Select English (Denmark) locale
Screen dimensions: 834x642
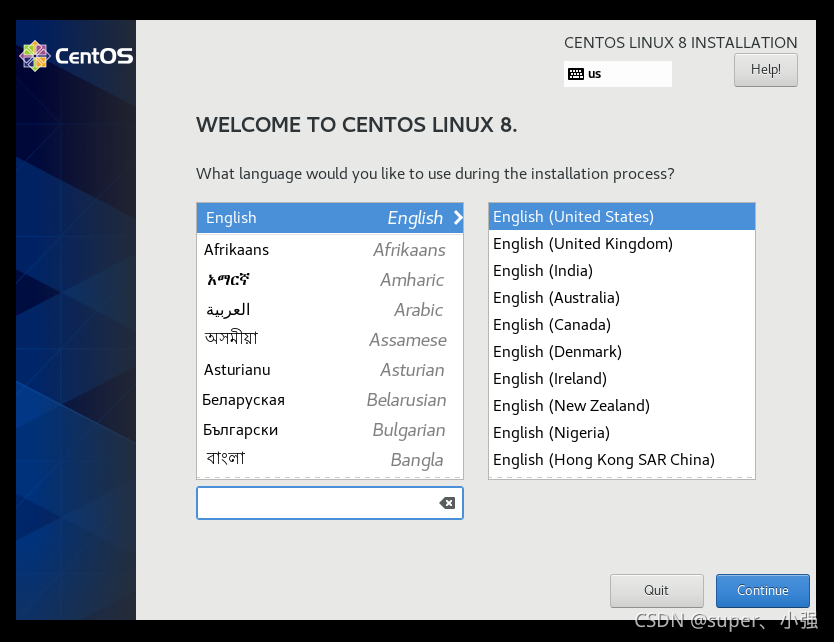[x=622, y=352]
